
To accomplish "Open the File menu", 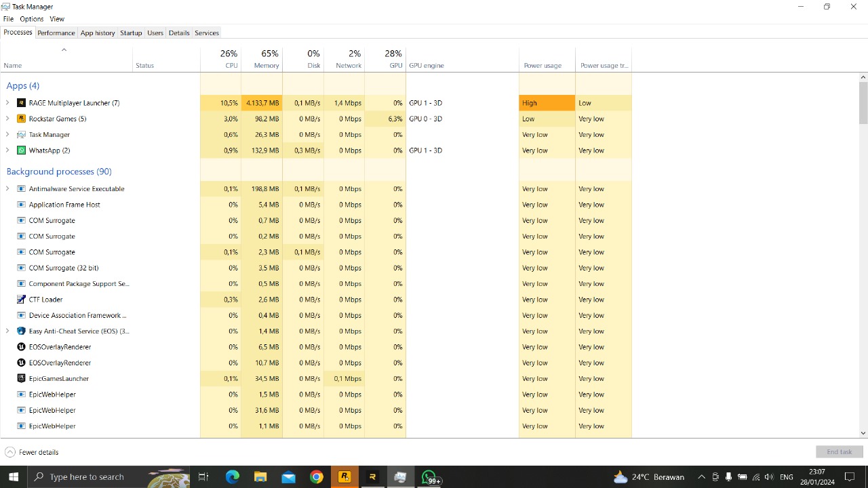I will 8,19.
